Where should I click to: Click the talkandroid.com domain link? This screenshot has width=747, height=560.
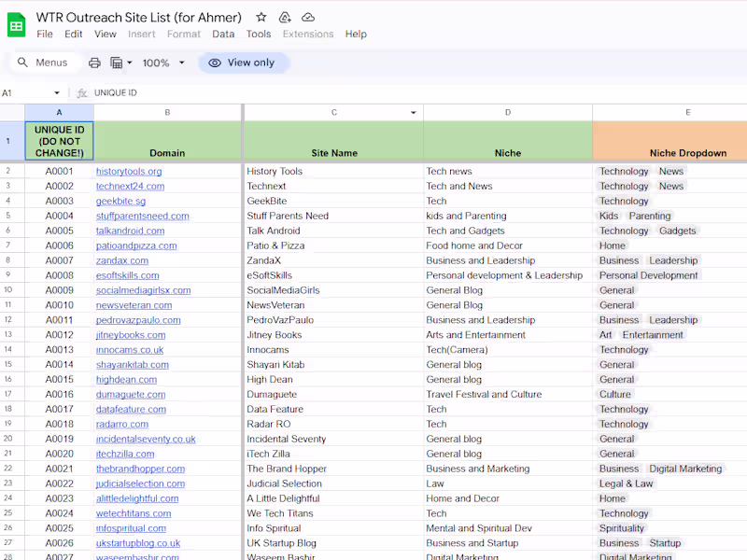(x=130, y=231)
